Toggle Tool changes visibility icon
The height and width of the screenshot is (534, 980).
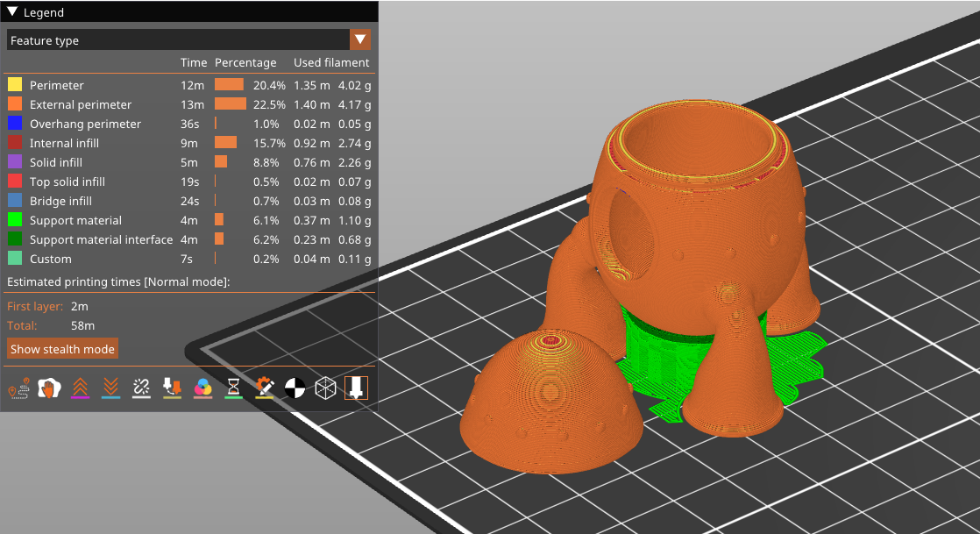(172, 388)
